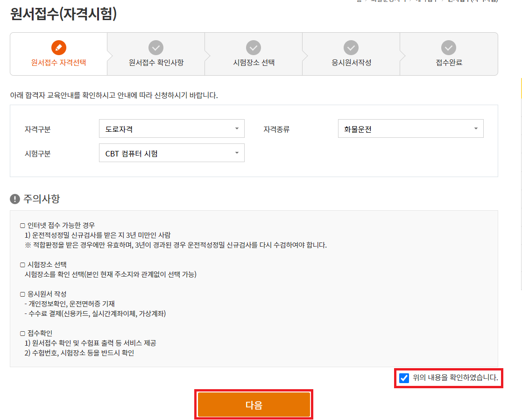Select the orange pencil icon on 원서접수 자격선택 step
The image size is (522, 420).
(58, 47)
